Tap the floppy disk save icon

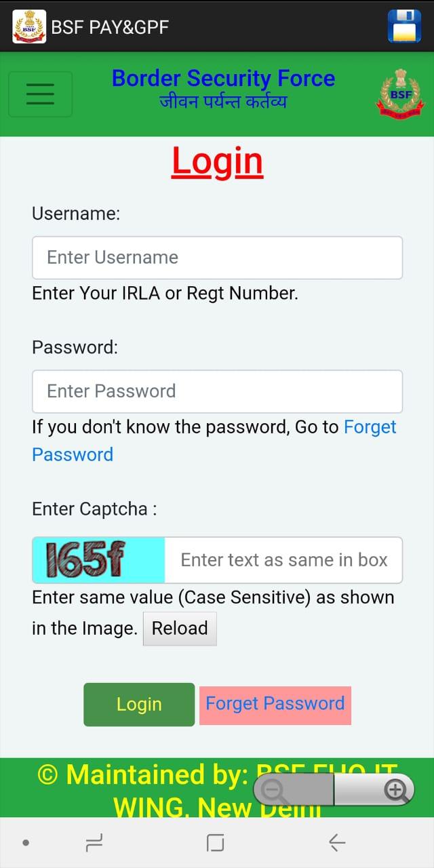tap(404, 26)
